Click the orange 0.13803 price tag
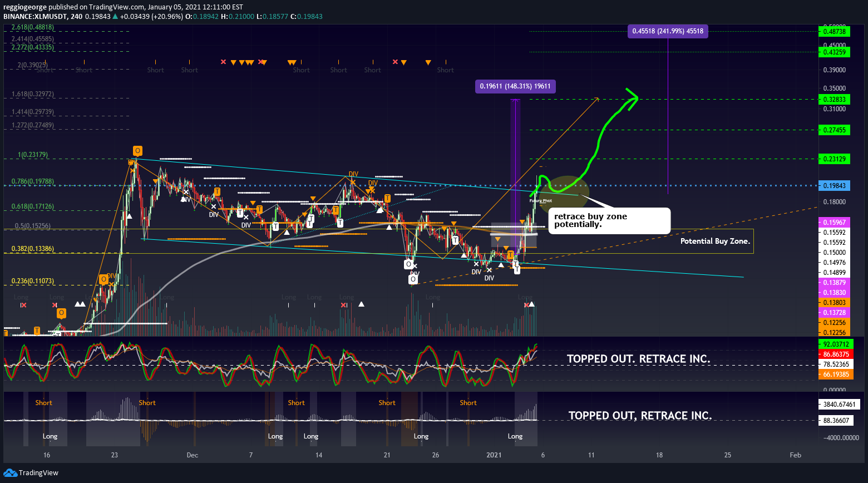 835,303
